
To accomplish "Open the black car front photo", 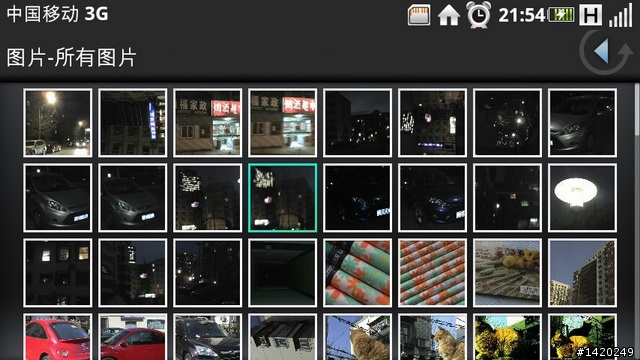I will pyautogui.click(x=208, y=337).
